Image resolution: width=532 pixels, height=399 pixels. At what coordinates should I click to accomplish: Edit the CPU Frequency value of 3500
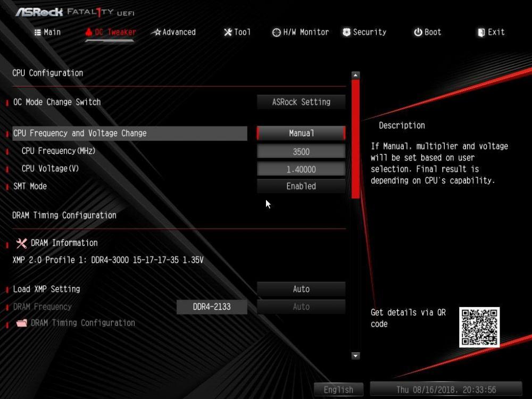click(301, 151)
